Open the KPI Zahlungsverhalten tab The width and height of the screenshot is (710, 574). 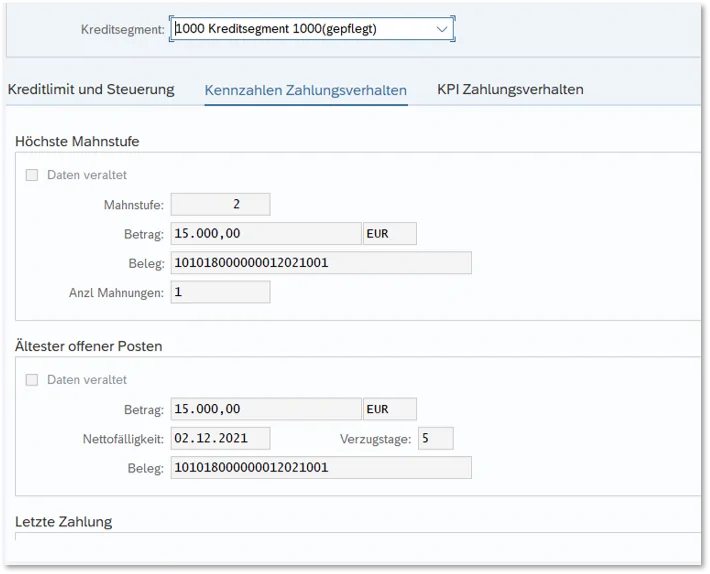pyautogui.click(x=510, y=90)
